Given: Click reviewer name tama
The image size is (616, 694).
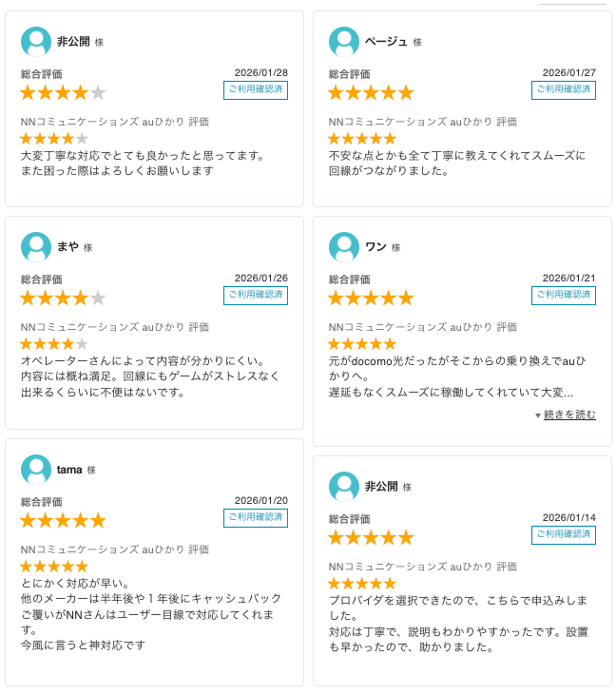Looking at the screenshot, I should (x=69, y=470).
